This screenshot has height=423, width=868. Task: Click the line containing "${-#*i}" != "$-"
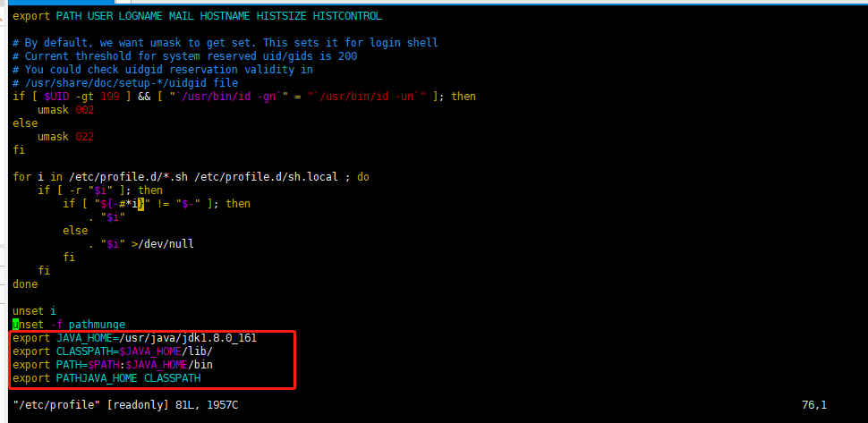[157, 204]
